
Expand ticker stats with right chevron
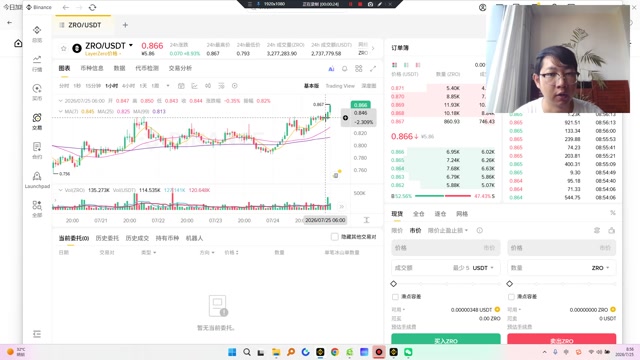click(x=373, y=49)
